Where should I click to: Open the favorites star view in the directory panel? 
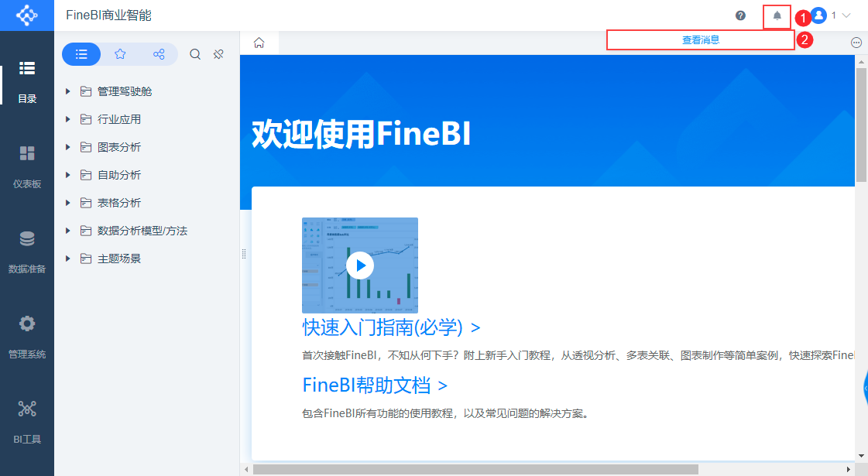pyautogui.click(x=120, y=54)
